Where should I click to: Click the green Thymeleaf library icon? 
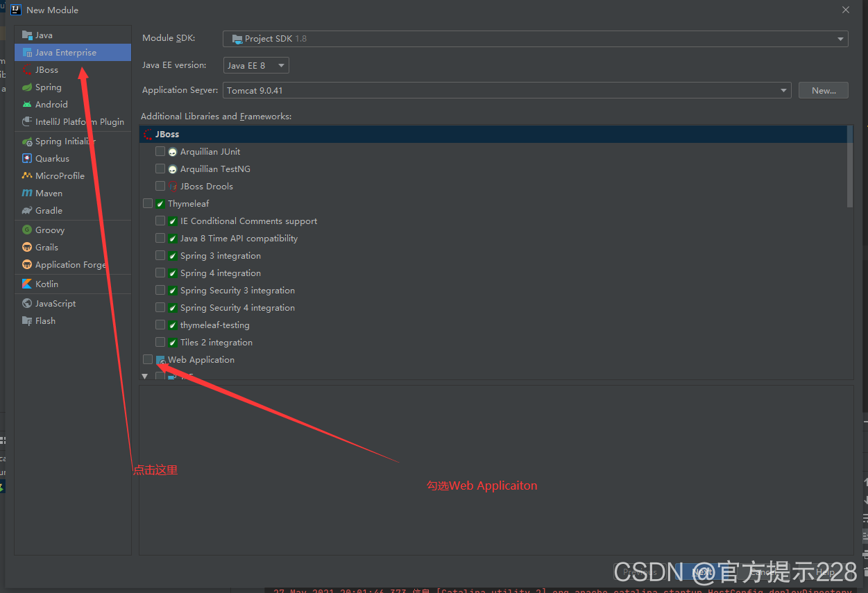[x=160, y=204]
